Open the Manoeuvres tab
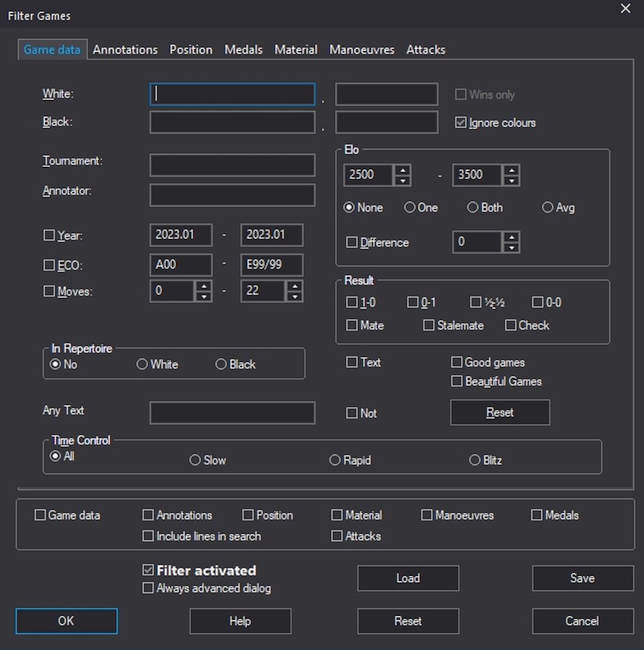Viewport: 644px width, 650px height. point(361,50)
